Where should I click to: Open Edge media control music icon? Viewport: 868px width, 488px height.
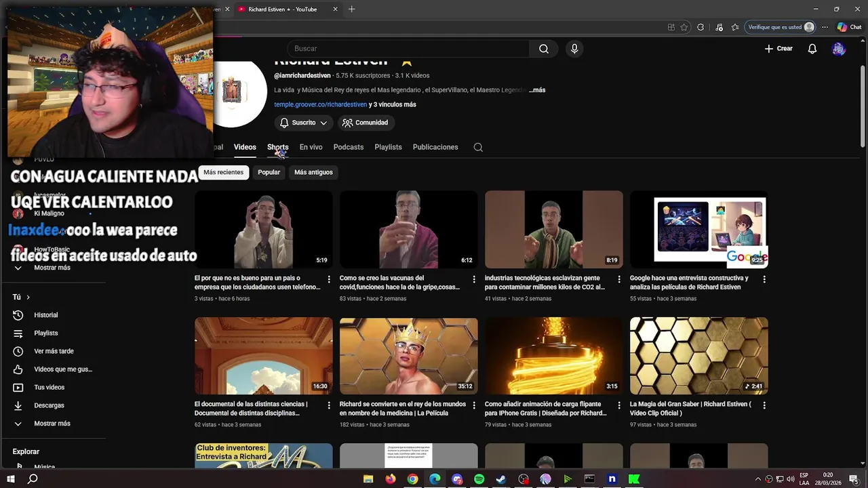tap(719, 27)
